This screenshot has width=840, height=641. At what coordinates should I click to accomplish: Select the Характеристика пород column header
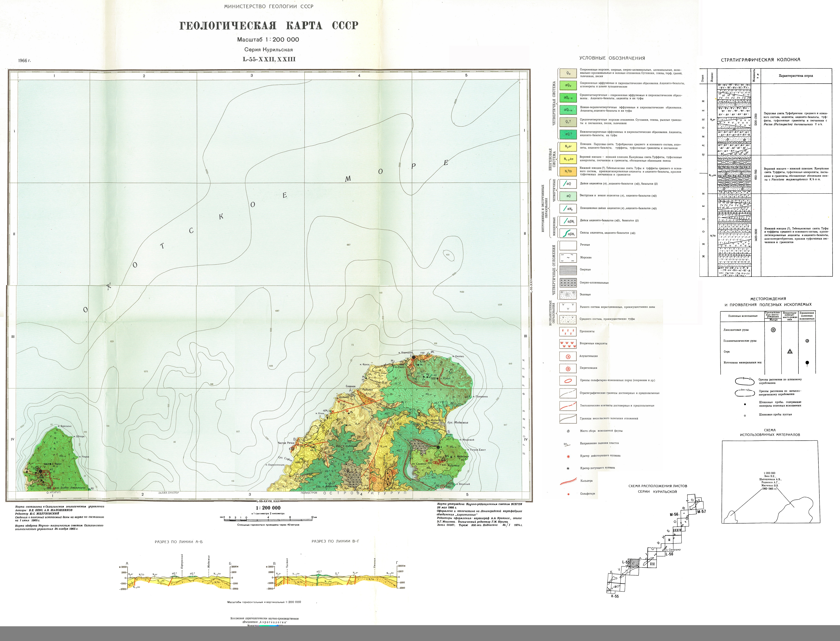coord(796,76)
